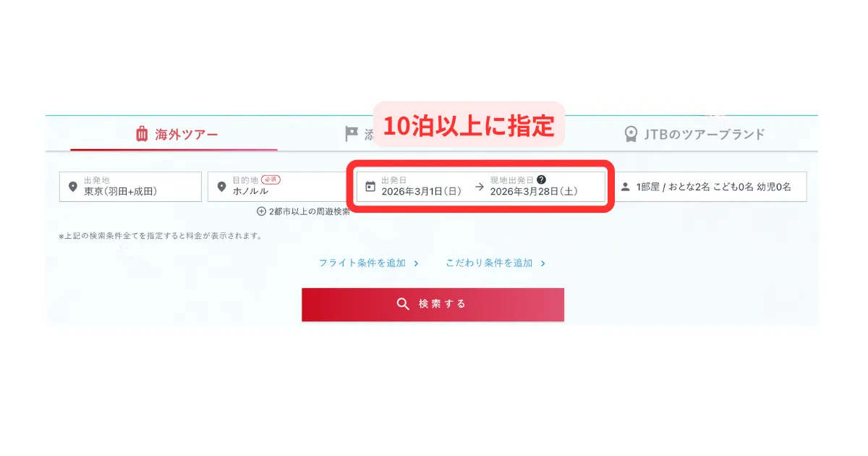The height and width of the screenshot is (456, 868).
Task: Click the flag icon on middle tab
Action: point(352,134)
